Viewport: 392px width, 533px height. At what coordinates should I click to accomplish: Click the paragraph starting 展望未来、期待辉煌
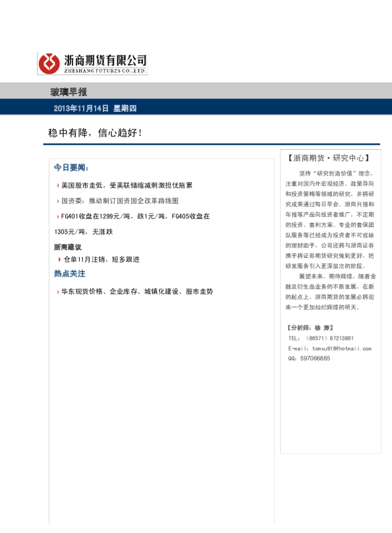click(330, 292)
